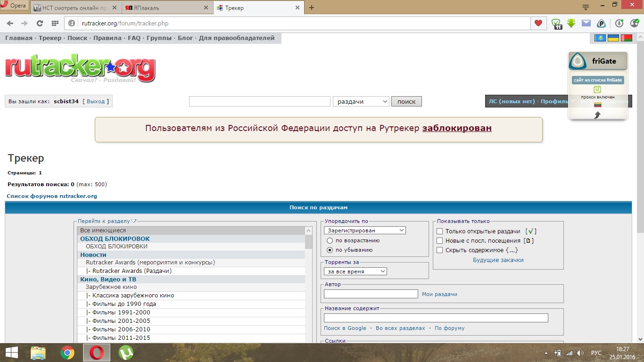Viewport: 644px width, 362px height.
Task: Expand the 'Перейти к разделу' menu
Action: coord(107,221)
